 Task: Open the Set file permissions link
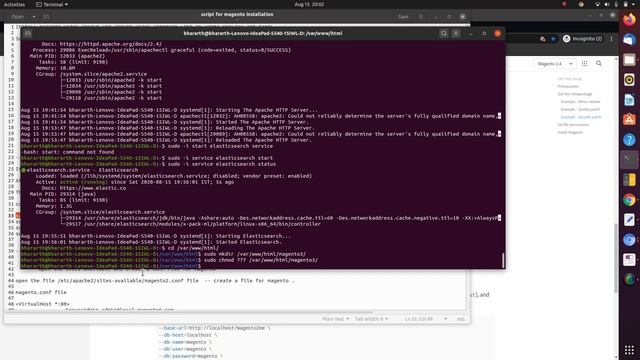tap(573, 124)
